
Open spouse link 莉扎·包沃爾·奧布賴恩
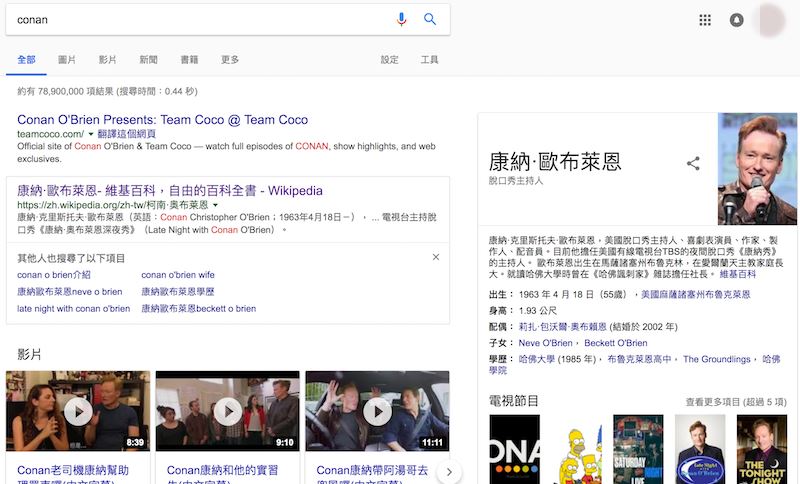point(562,327)
